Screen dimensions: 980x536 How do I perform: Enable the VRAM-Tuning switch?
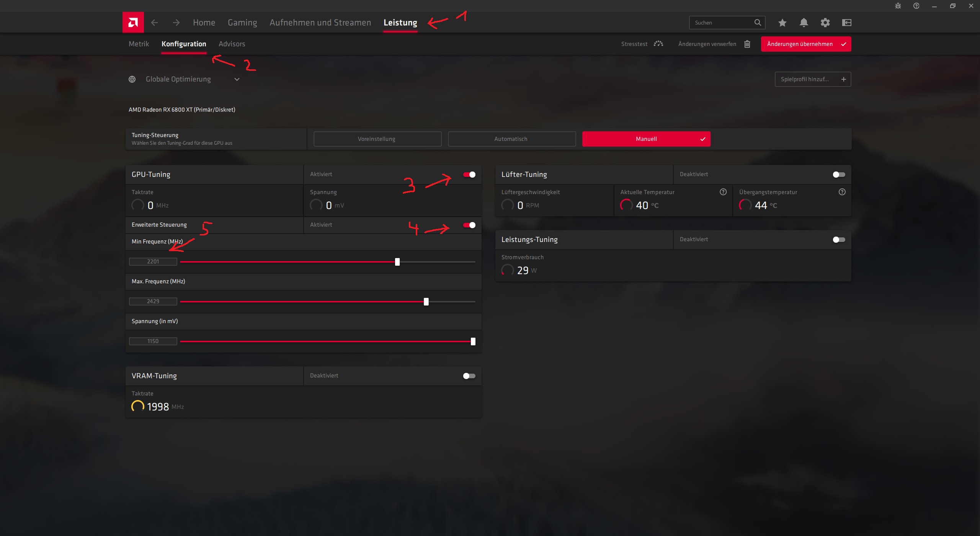coord(469,376)
